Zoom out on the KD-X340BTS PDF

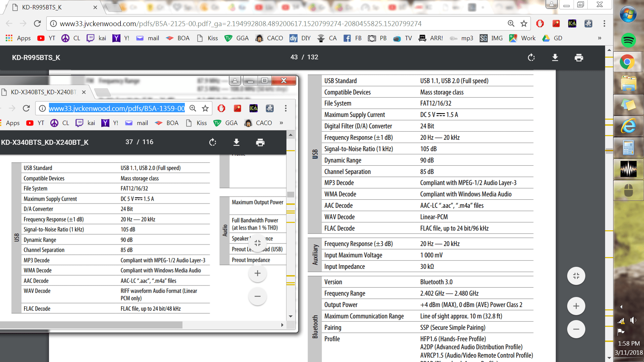(258, 296)
